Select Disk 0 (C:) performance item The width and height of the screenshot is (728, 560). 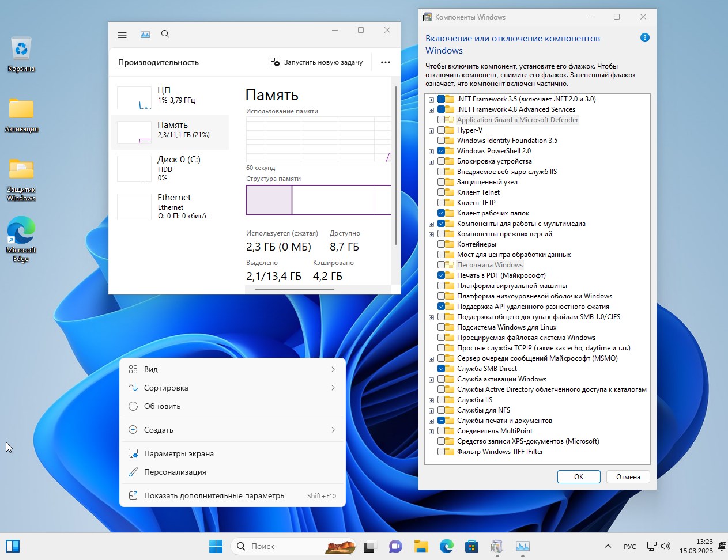pos(170,168)
